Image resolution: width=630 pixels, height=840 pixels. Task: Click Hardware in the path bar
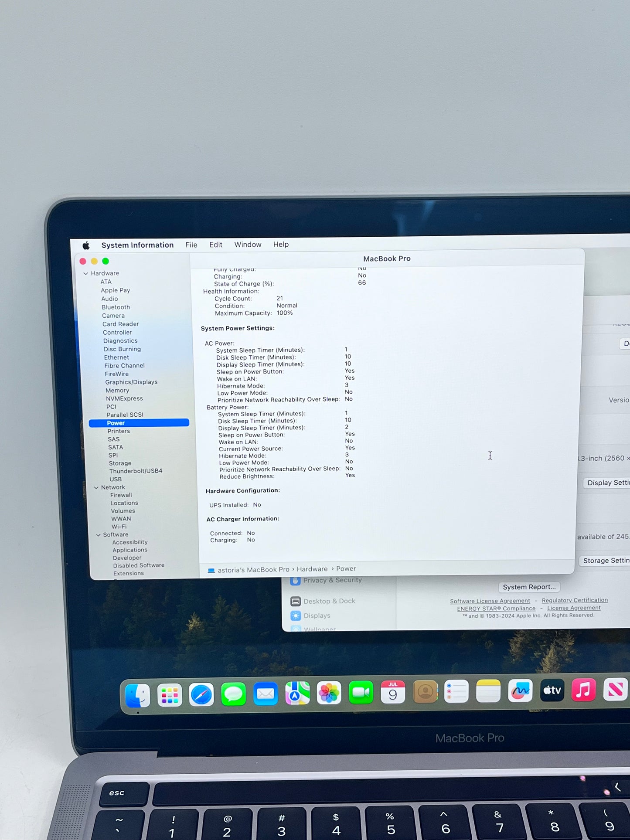pos(312,569)
